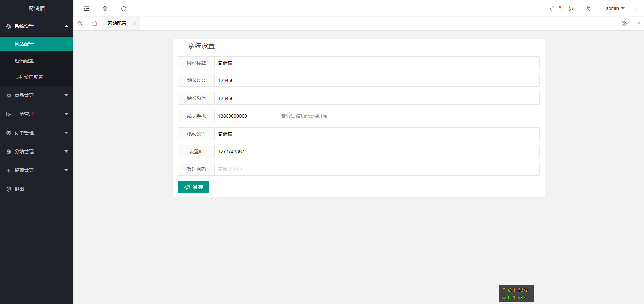Viewport: 644px width, 304px height.
Task: Go to home tab icon
Action: pyautogui.click(x=95, y=23)
